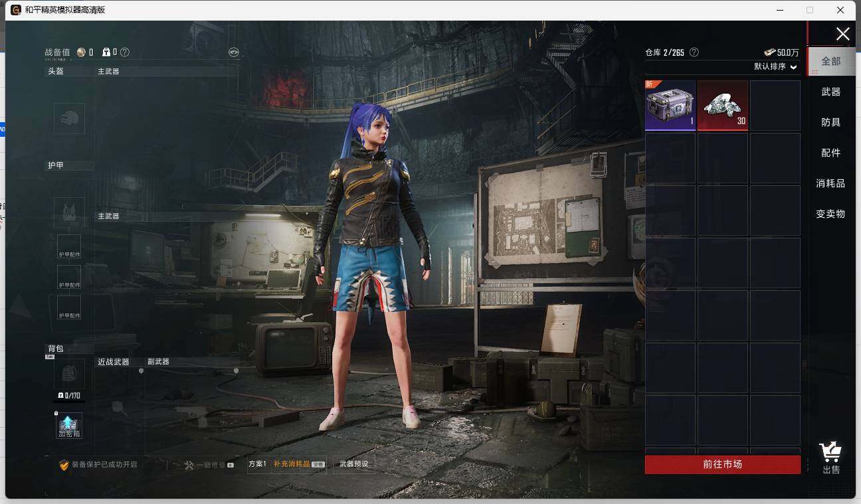This screenshot has height=504, width=861.
Task: Select the new metal crate item in warehouse
Action: [670, 106]
